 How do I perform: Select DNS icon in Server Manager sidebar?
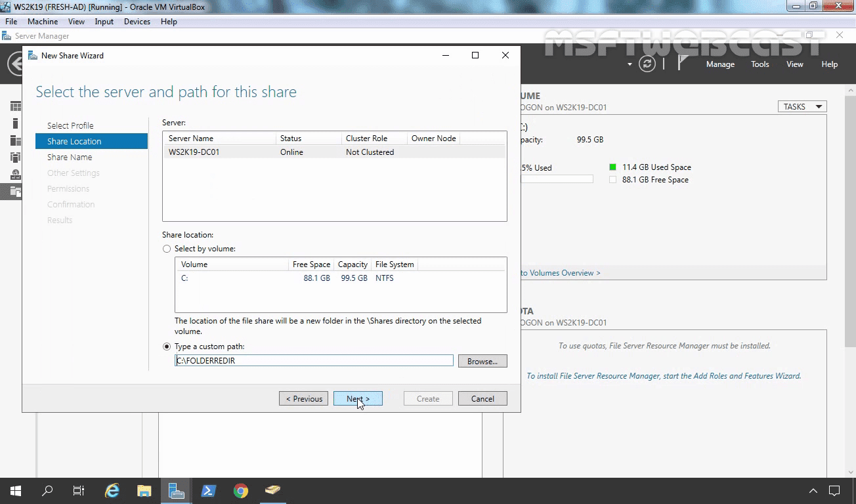[x=16, y=175]
